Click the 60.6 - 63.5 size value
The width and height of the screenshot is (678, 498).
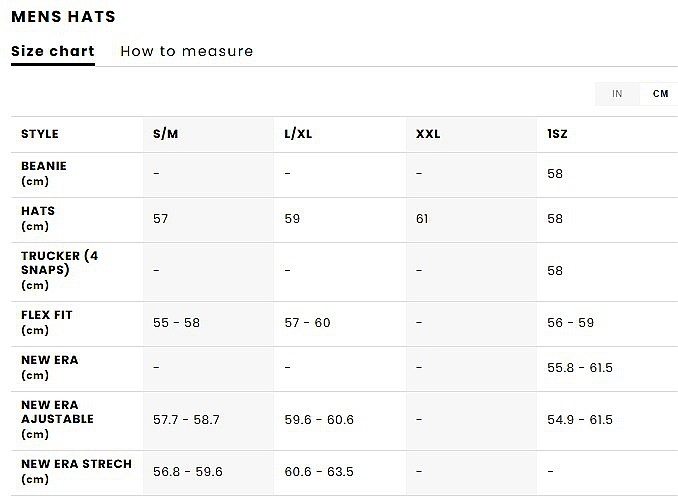pyautogui.click(x=319, y=472)
